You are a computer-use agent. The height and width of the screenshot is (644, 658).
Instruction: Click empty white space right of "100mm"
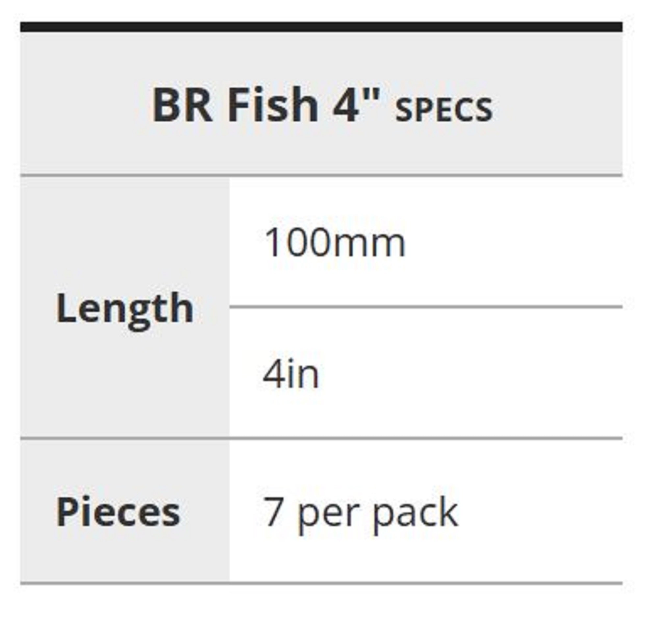(x=514, y=242)
